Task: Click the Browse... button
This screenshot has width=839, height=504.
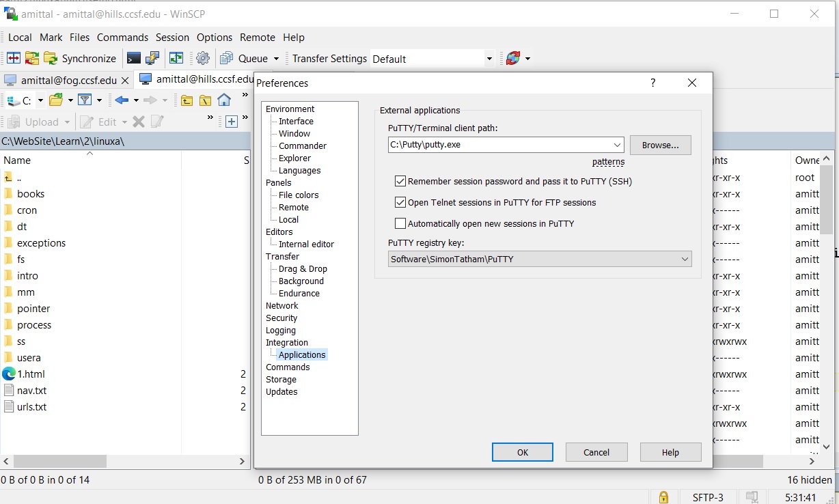Action: click(660, 145)
